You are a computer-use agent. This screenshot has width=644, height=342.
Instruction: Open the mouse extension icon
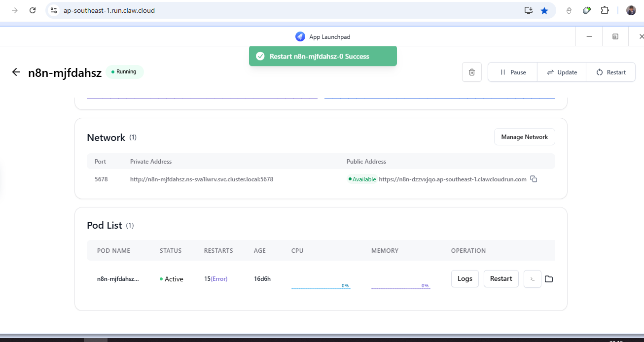(x=569, y=10)
